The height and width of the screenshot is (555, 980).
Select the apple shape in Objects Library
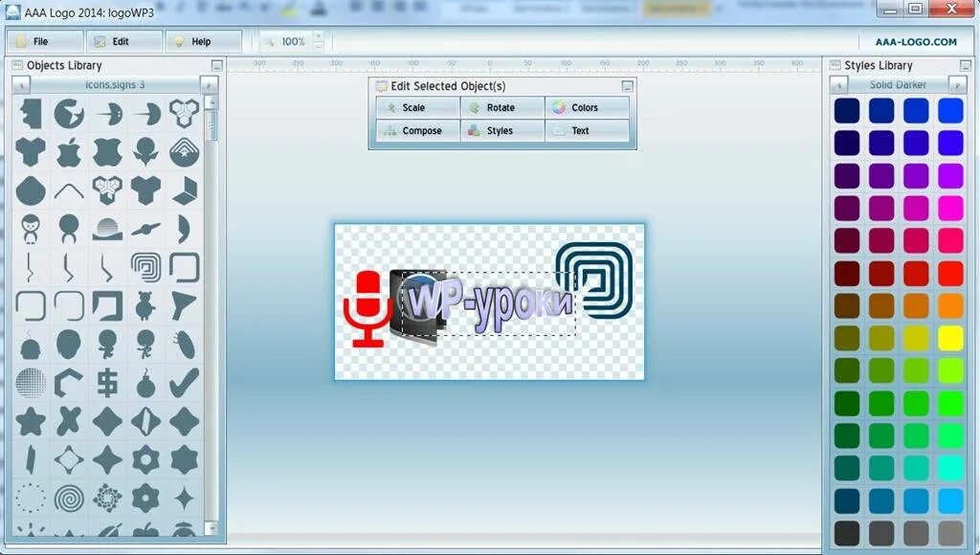pyautogui.click(x=69, y=152)
